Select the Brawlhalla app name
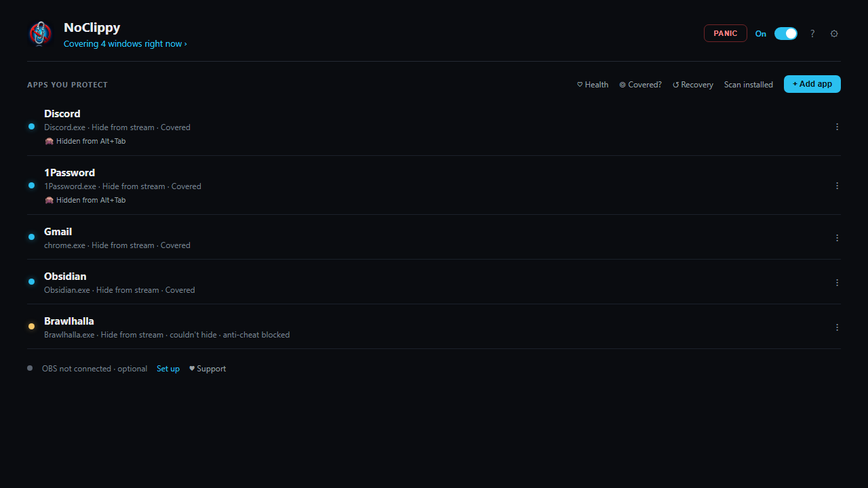868x488 pixels. [69, 321]
